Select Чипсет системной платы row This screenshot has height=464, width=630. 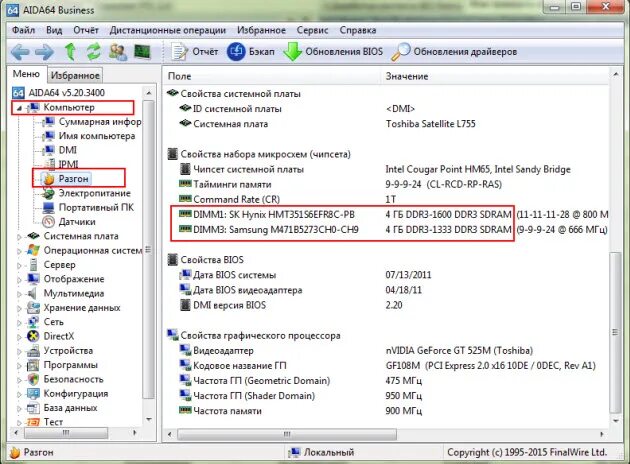point(387,169)
